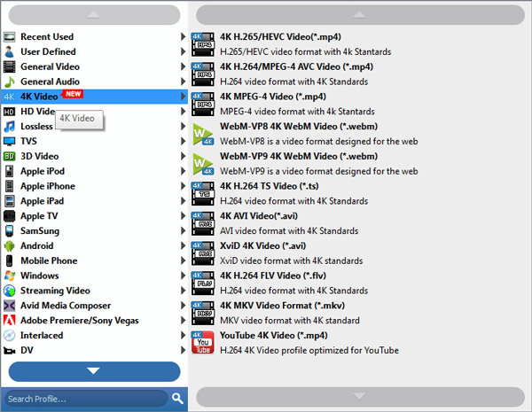The image size is (532, 412).
Task: Click the Windows flag icon
Action: [9, 276]
